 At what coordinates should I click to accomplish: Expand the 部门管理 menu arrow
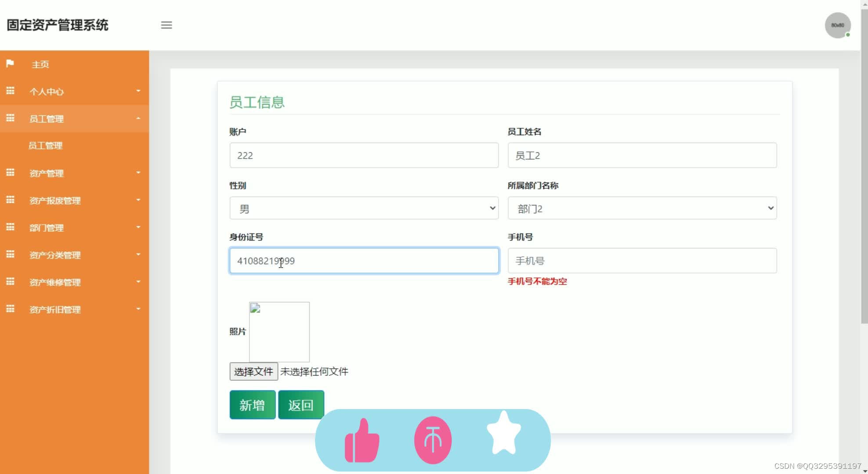(x=138, y=227)
